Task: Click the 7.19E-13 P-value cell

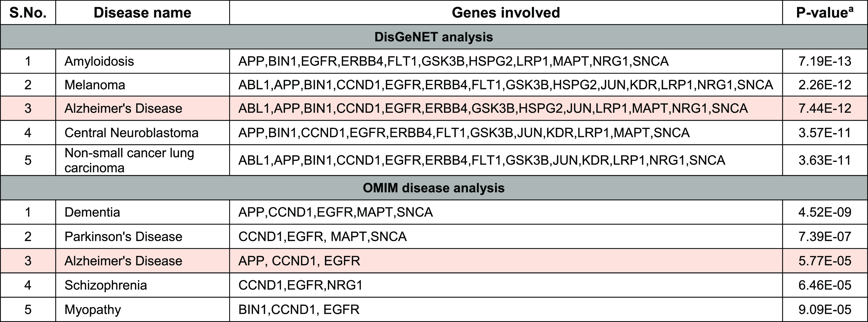Action: (825, 61)
